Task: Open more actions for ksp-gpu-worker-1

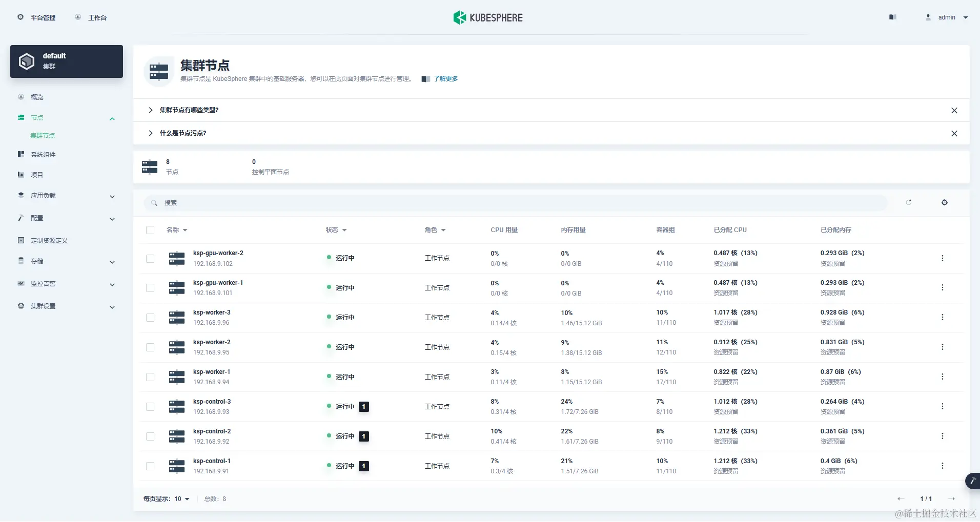Action: [942, 287]
